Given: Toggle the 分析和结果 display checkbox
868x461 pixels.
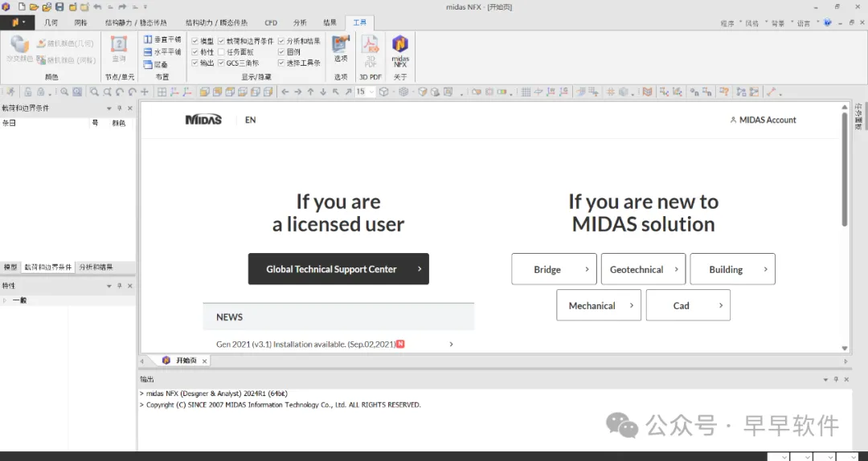Looking at the screenshot, I should point(281,41).
